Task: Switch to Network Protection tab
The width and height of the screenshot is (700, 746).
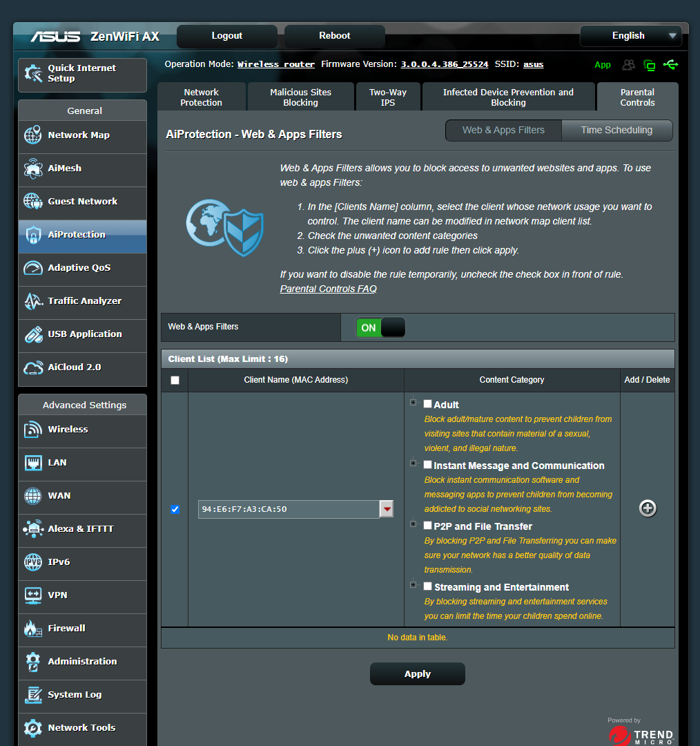Action: point(201,97)
